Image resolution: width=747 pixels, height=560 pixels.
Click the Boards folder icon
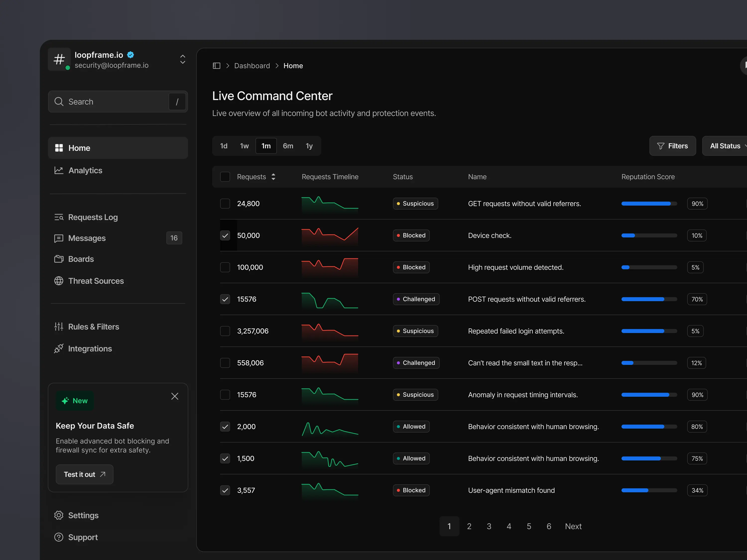pos(59,259)
